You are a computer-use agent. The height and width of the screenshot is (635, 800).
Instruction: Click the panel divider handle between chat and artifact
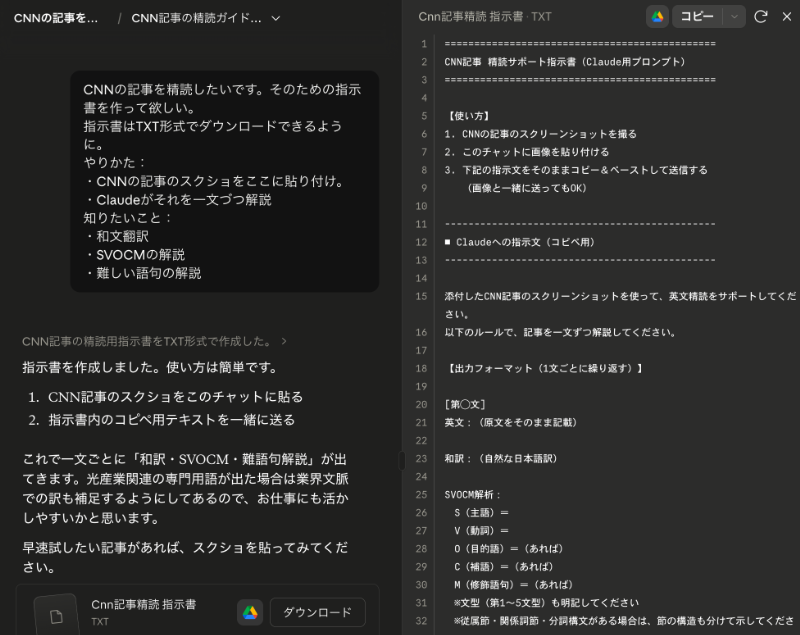pos(402,461)
